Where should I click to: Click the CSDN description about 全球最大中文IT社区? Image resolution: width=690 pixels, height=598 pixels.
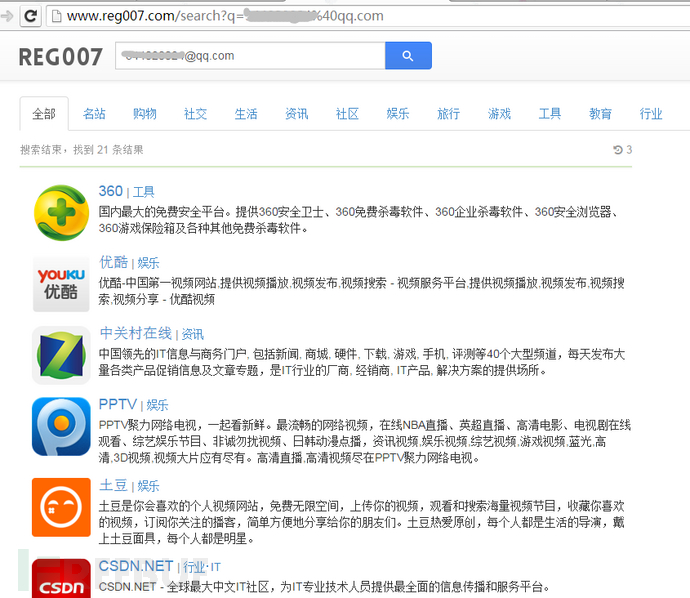tap(325, 587)
